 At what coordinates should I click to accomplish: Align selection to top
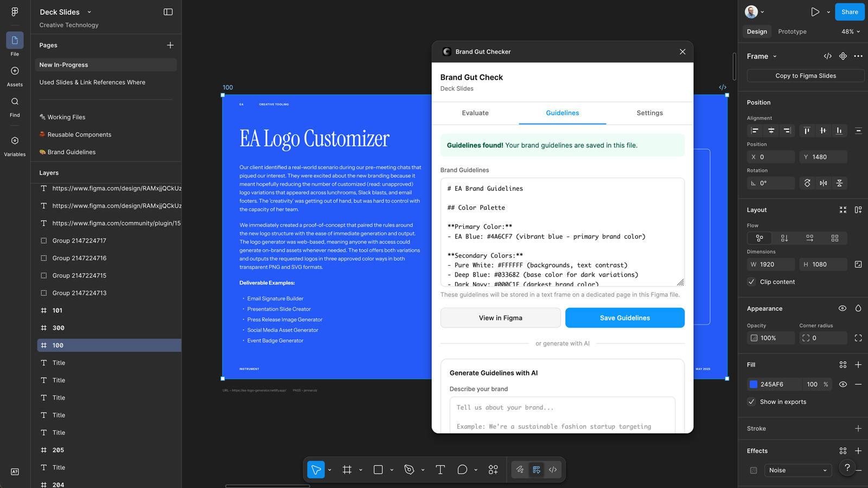(807, 131)
